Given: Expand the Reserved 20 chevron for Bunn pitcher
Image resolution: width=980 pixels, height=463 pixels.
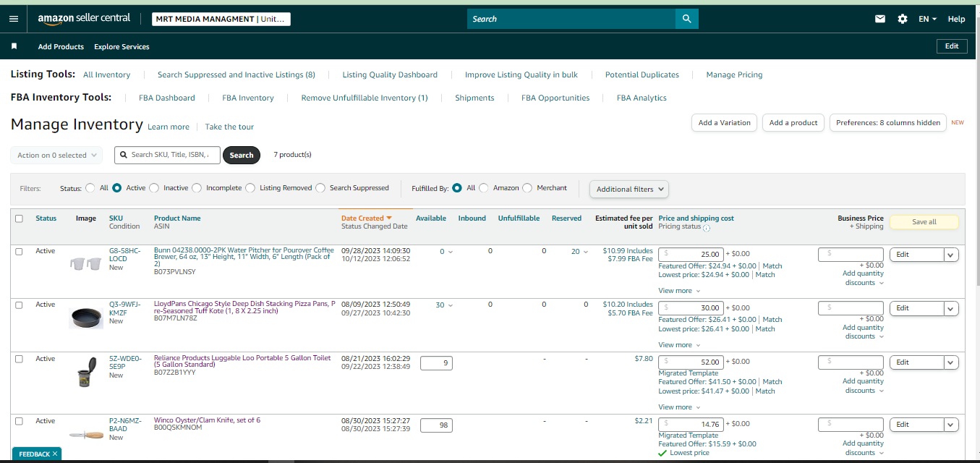Looking at the screenshot, I should (585, 252).
